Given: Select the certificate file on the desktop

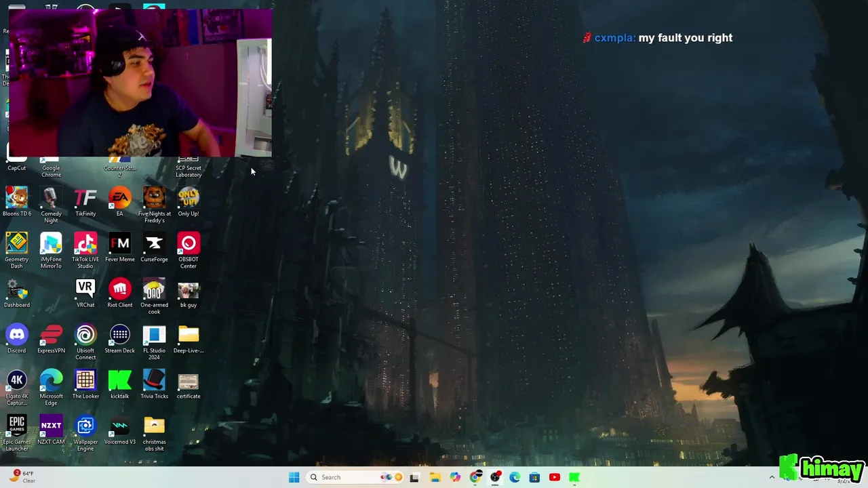Looking at the screenshot, I should click(189, 384).
